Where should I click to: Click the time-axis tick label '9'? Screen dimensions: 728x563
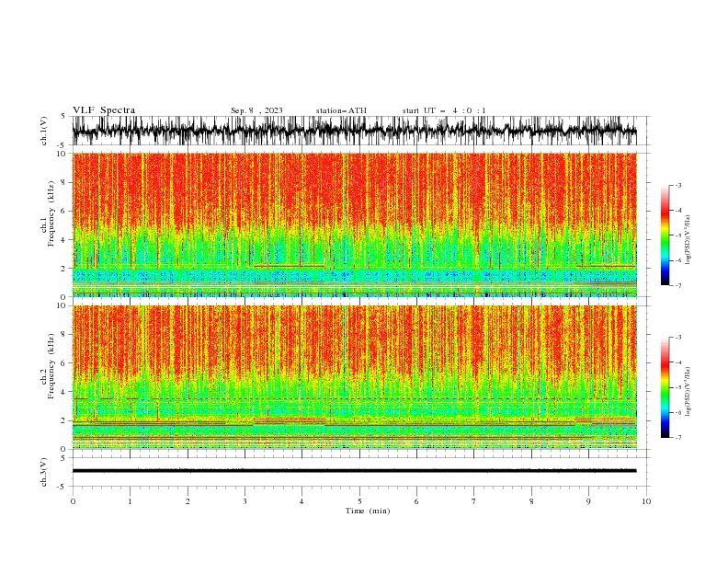click(x=588, y=501)
